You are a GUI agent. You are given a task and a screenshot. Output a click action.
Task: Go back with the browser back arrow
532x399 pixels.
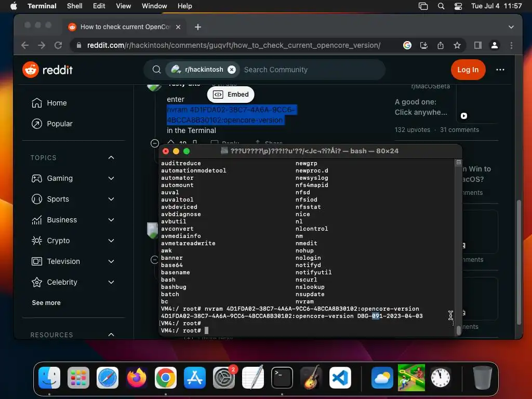(x=25, y=45)
